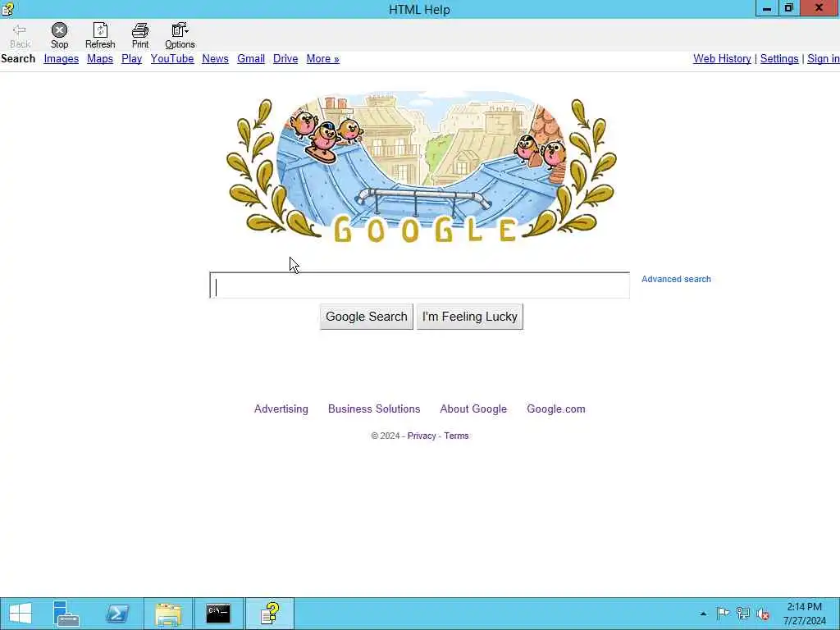Focus the Google search input box
The height and width of the screenshot is (630, 840).
419,285
